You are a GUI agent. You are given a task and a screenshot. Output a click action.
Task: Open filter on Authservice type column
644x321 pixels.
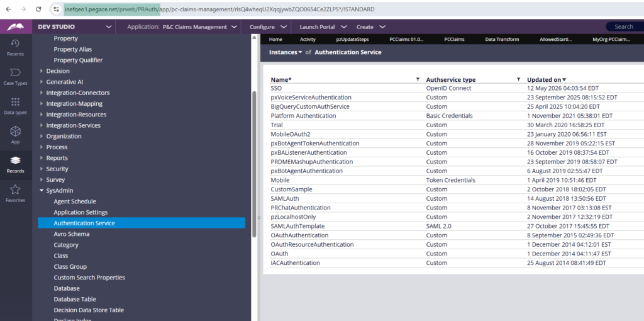tap(518, 79)
